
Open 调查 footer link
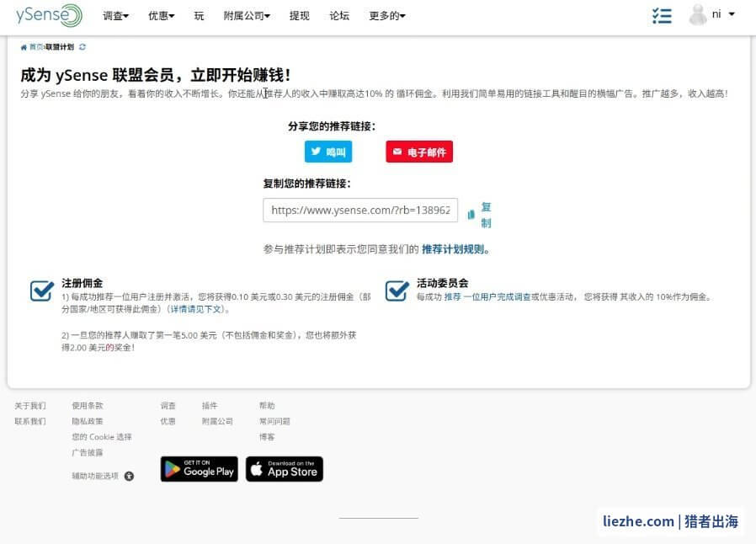click(168, 406)
